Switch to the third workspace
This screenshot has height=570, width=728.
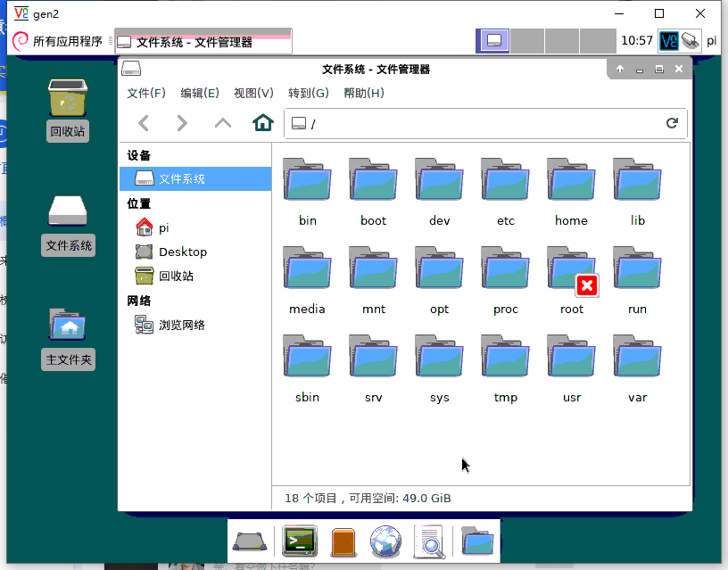[562, 41]
